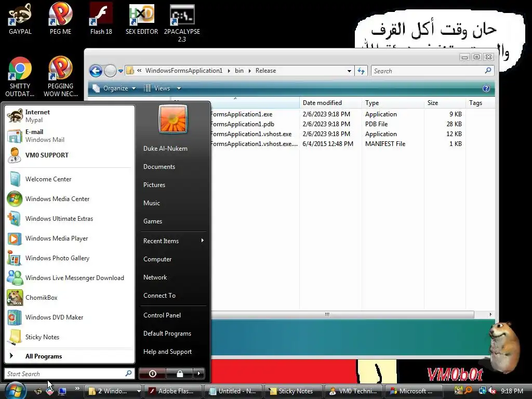
Task: Open the address bar history dropdown
Action: 349,71
